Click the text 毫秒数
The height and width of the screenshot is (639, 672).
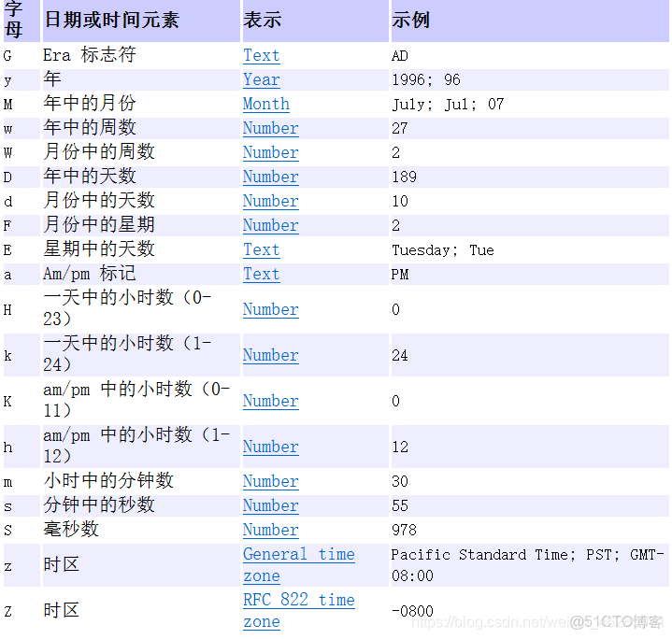pyautogui.click(x=71, y=529)
